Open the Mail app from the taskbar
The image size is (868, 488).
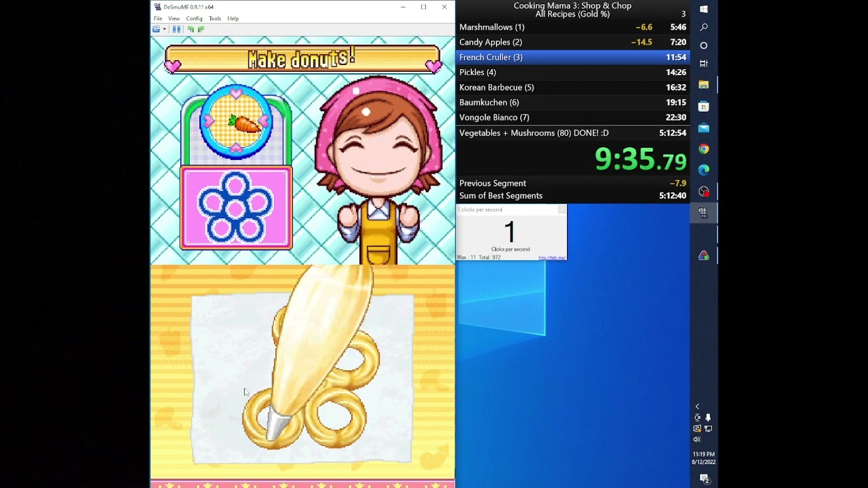click(x=703, y=127)
